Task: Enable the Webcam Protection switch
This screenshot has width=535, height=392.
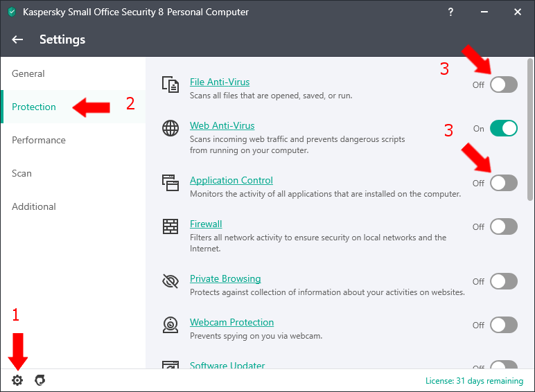Action: (504, 326)
